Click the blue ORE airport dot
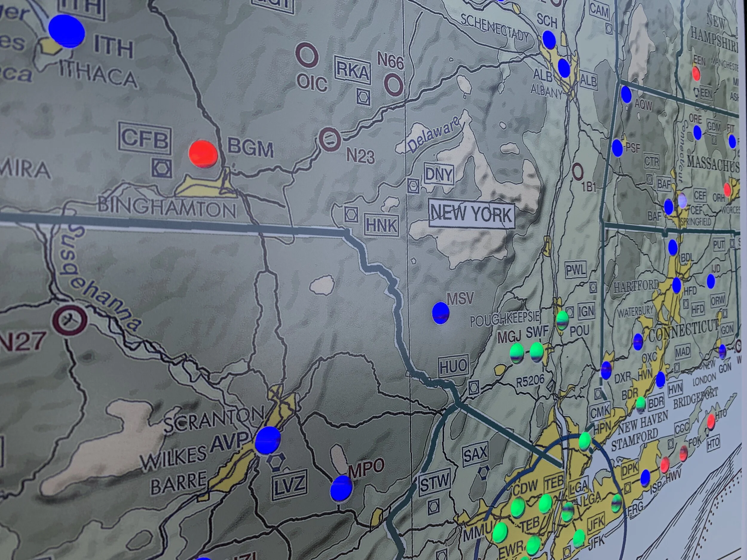 pos(697,132)
